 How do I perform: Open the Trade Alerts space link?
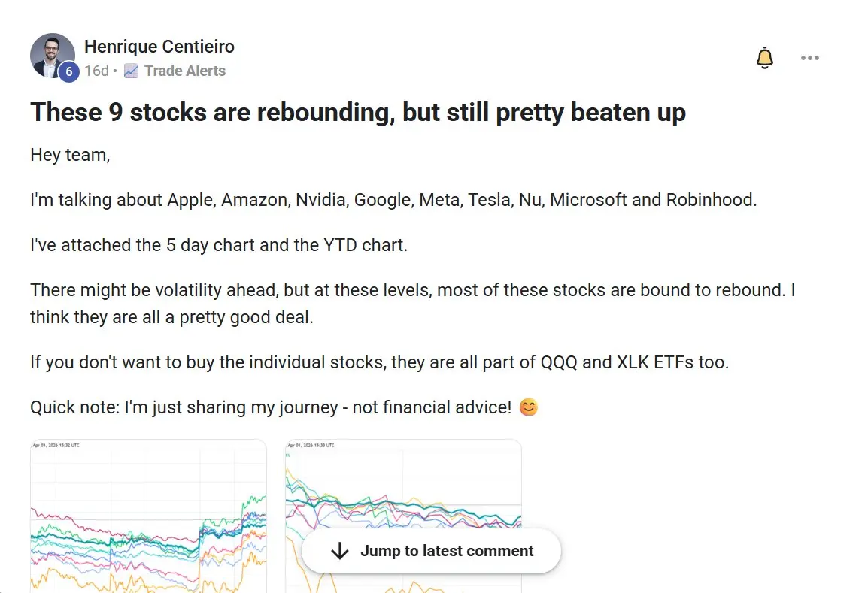click(x=185, y=71)
